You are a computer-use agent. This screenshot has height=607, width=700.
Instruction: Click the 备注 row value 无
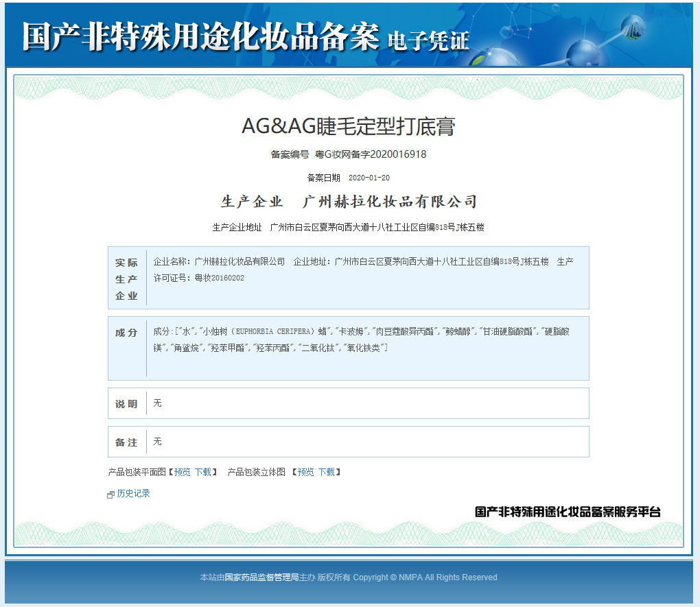(157, 442)
